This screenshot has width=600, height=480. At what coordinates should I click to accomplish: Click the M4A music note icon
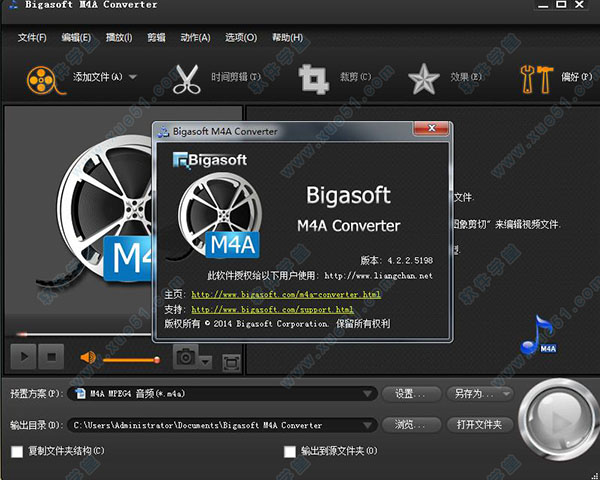[538, 335]
